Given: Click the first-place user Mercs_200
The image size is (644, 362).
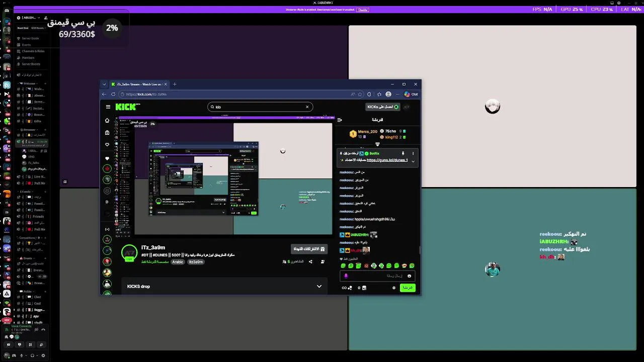Looking at the screenshot, I should tap(367, 132).
